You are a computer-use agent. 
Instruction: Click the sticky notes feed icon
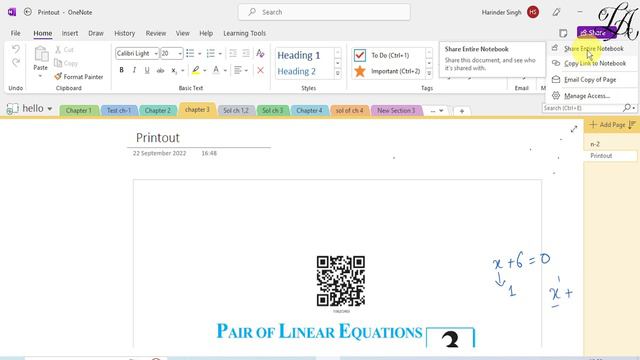[563, 33]
